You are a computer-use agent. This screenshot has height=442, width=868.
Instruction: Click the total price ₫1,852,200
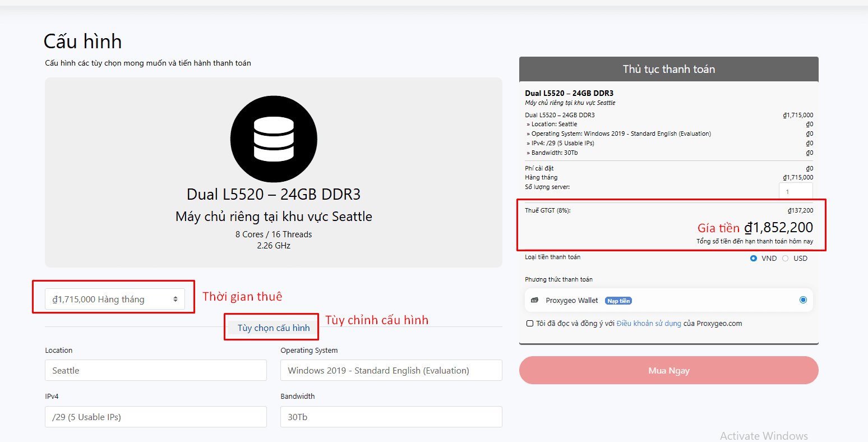[x=778, y=228]
